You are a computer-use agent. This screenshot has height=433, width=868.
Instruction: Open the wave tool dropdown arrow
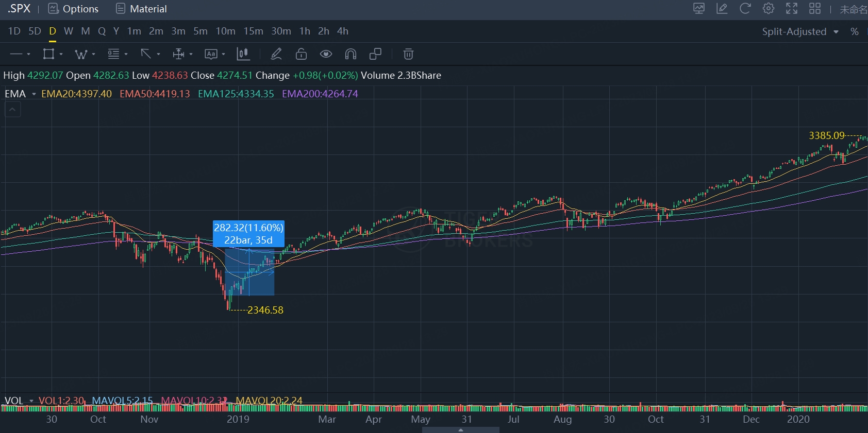tap(93, 54)
